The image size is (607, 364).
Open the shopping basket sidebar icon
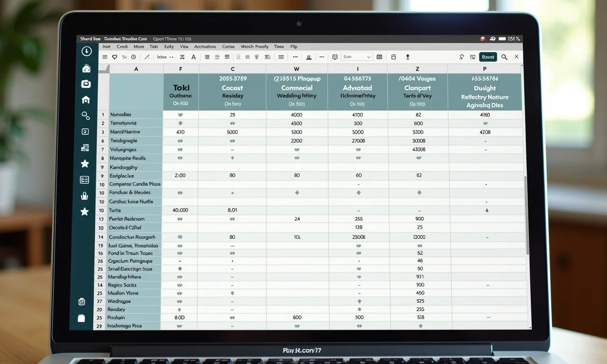(x=85, y=196)
